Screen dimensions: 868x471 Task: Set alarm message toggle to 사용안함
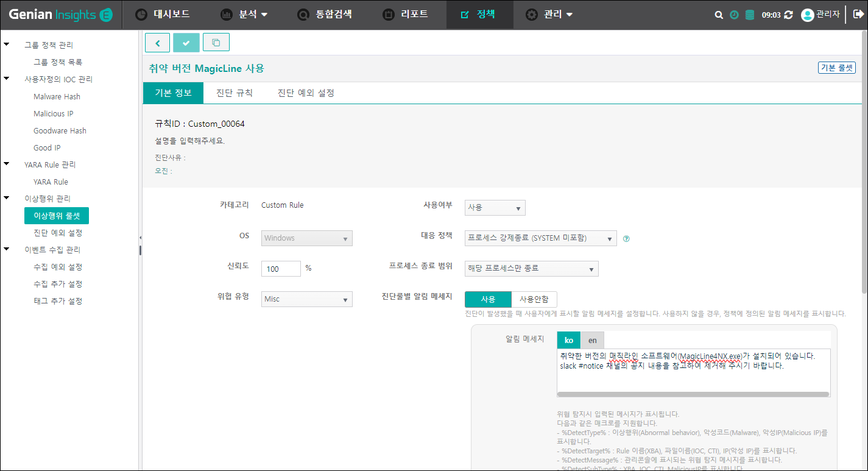point(534,299)
